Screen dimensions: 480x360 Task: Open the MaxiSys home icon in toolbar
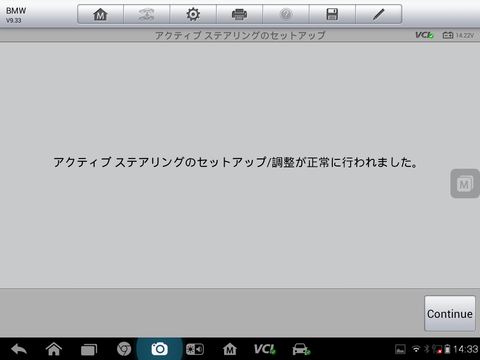pyautogui.click(x=100, y=14)
